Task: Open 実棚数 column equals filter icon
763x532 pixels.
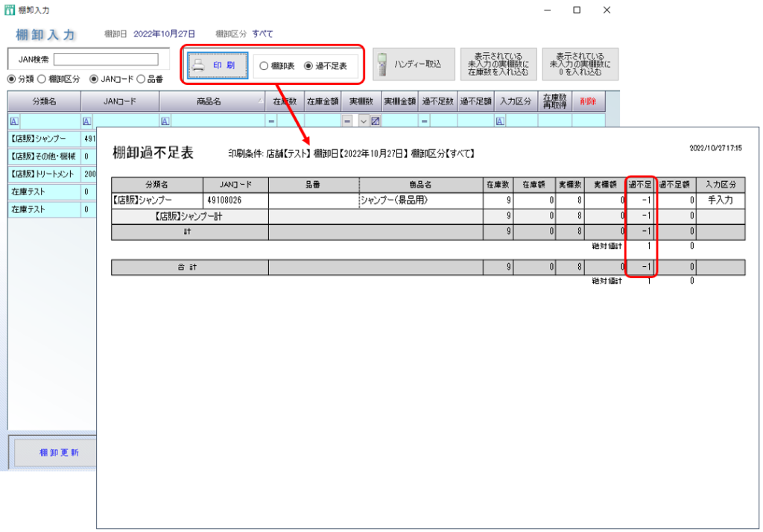Action: tap(347, 121)
